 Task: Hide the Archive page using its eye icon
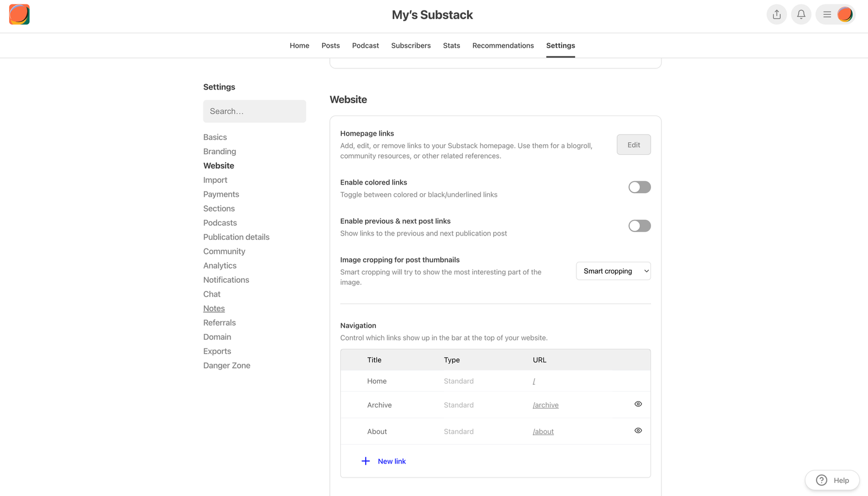pos(637,404)
